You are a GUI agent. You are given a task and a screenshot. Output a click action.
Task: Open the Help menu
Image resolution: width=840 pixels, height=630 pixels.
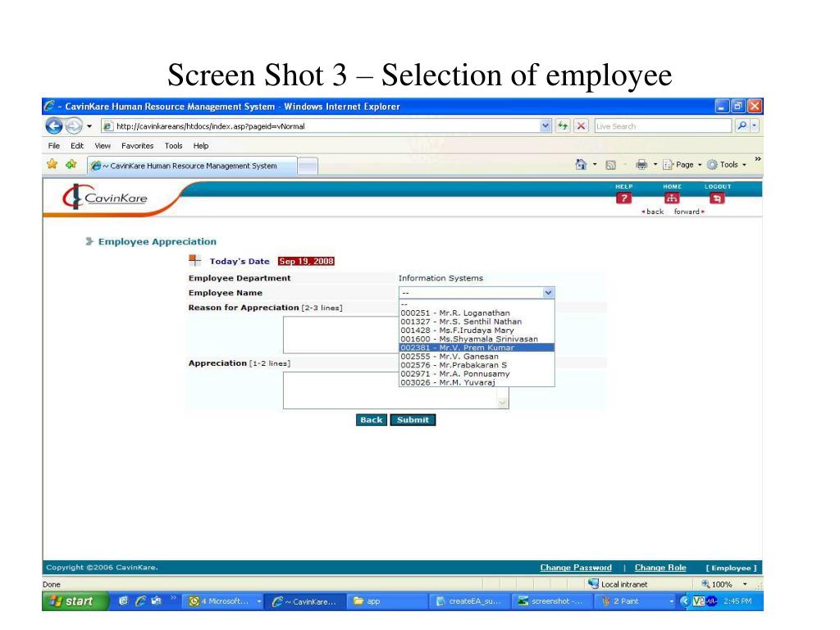201,146
